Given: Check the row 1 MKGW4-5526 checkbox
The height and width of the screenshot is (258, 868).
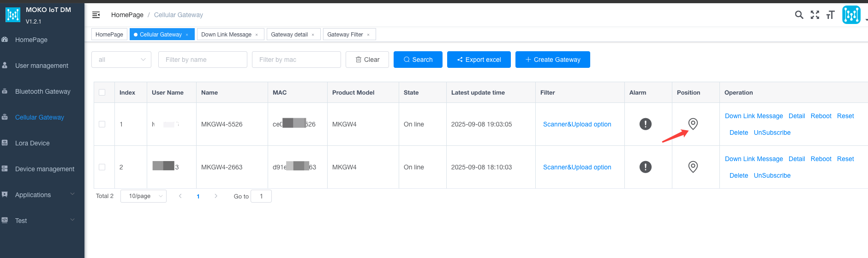Looking at the screenshot, I should coord(102,124).
